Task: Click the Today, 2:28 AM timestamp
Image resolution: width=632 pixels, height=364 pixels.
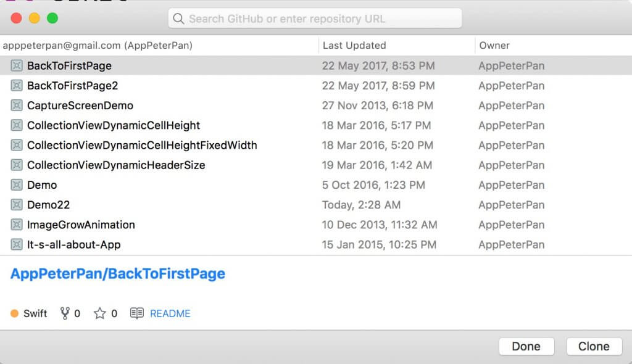Action: (361, 205)
